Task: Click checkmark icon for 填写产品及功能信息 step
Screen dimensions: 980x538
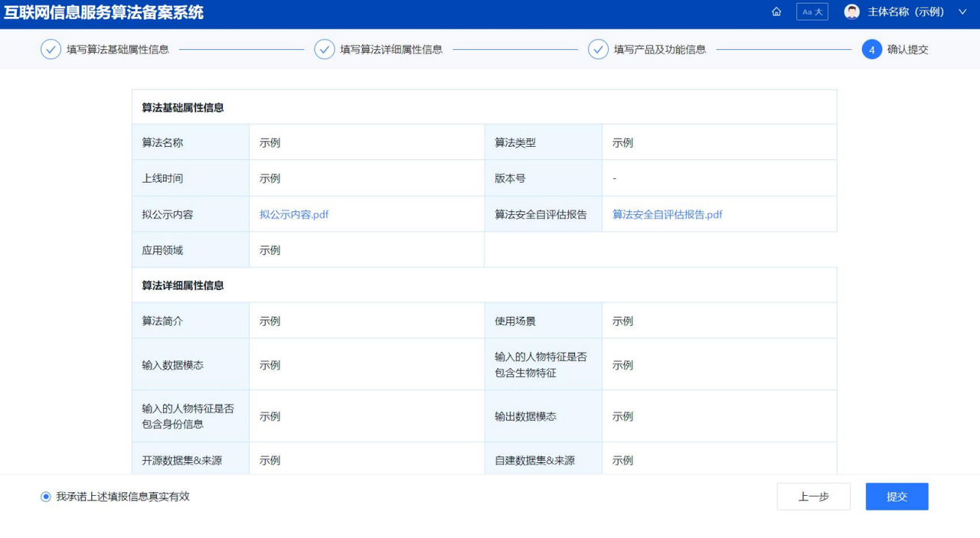Action: point(598,49)
